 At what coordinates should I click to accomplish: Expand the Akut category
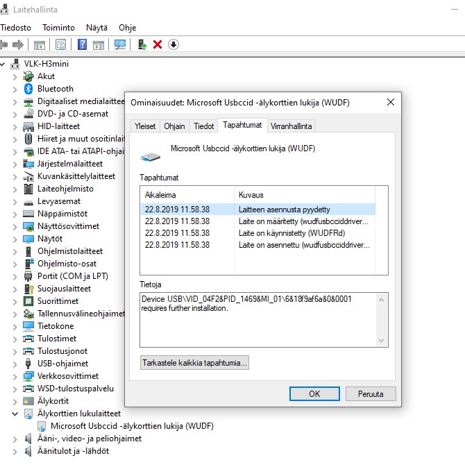pyautogui.click(x=15, y=76)
